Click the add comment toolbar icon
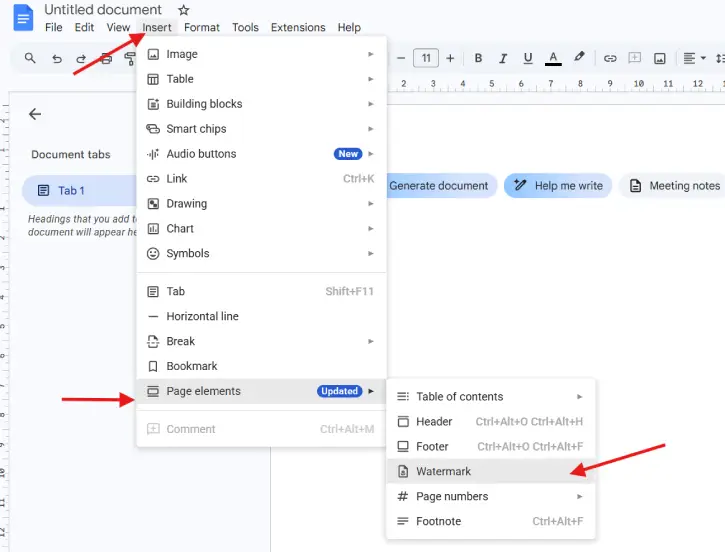725x552 pixels. tap(634, 58)
